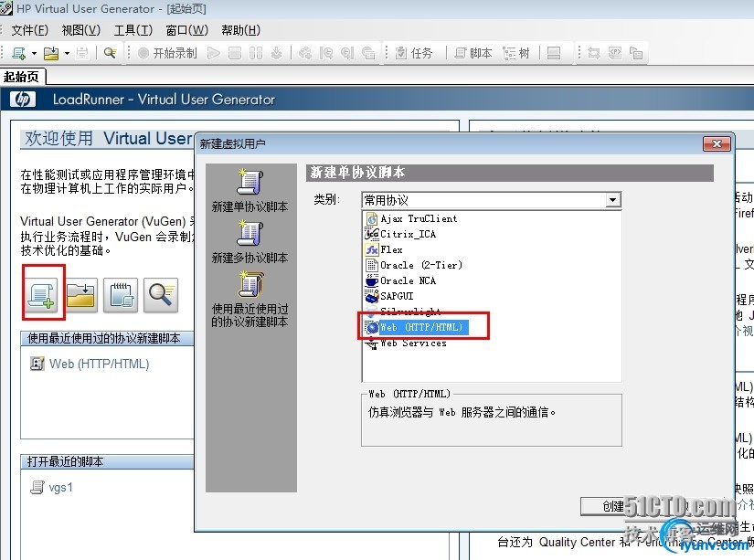Screen dimensions: 754x560
Task: Click the Open Script toolbar icon
Action: 51,53
